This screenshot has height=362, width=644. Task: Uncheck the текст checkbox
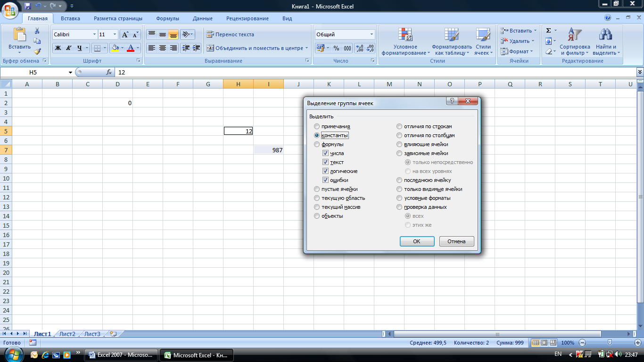tap(326, 162)
